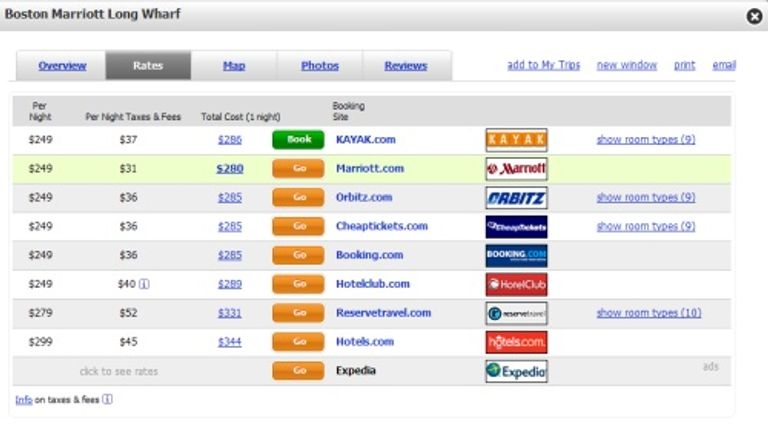The image size is (768, 441).
Task: Open hotel in new window link
Action: (x=627, y=65)
